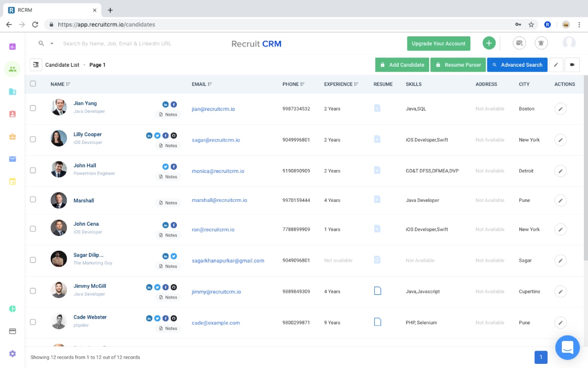The width and height of the screenshot is (588, 368).
Task: Click the green plus quick-add icon
Action: pos(489,43)
